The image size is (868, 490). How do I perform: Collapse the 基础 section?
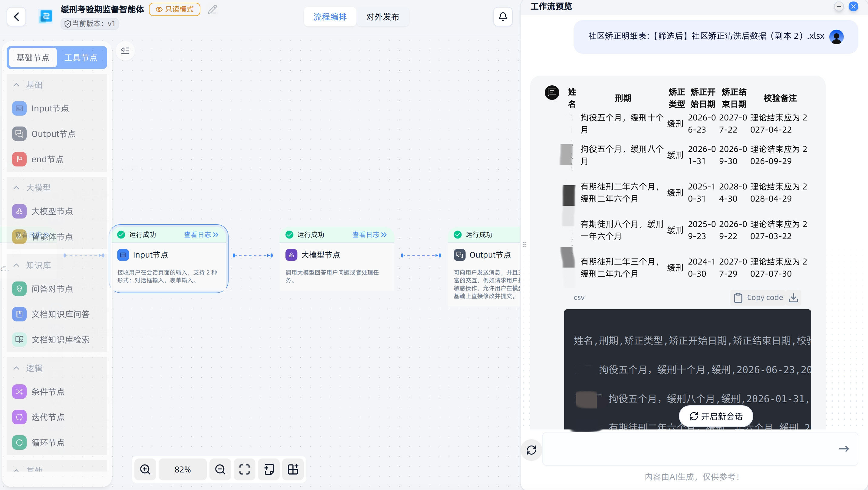(16, 85)
